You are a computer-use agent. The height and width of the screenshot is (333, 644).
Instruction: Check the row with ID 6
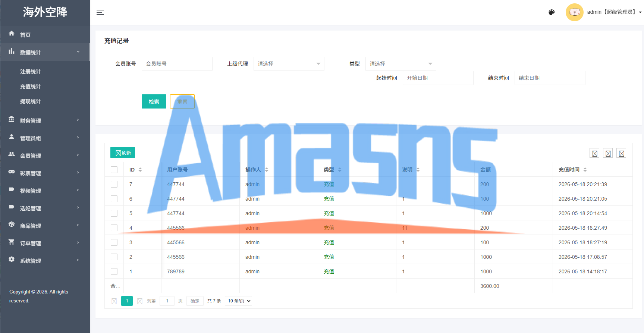click(x=114, y=199)
